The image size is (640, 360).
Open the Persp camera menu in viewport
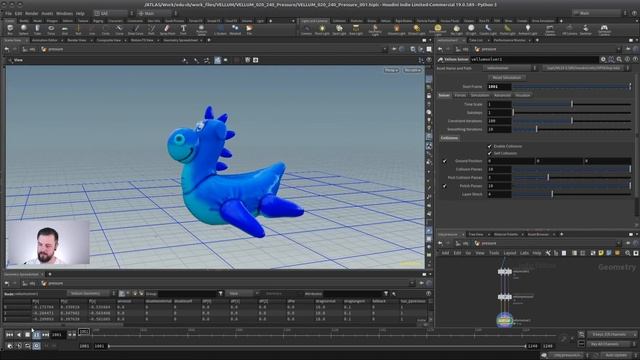point(391,70)
